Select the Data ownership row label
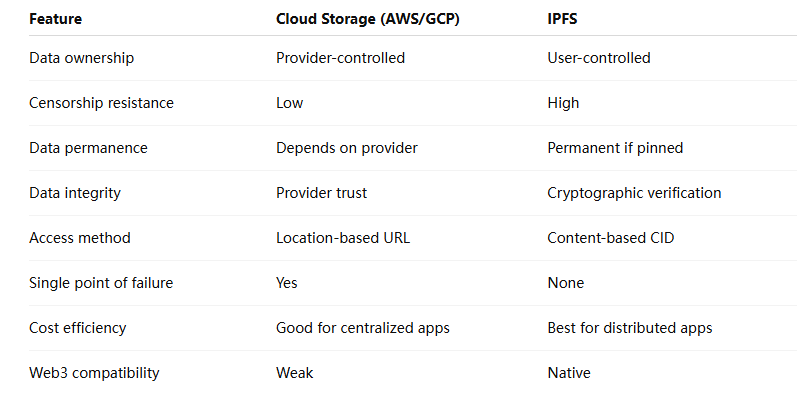 point(81,58)
